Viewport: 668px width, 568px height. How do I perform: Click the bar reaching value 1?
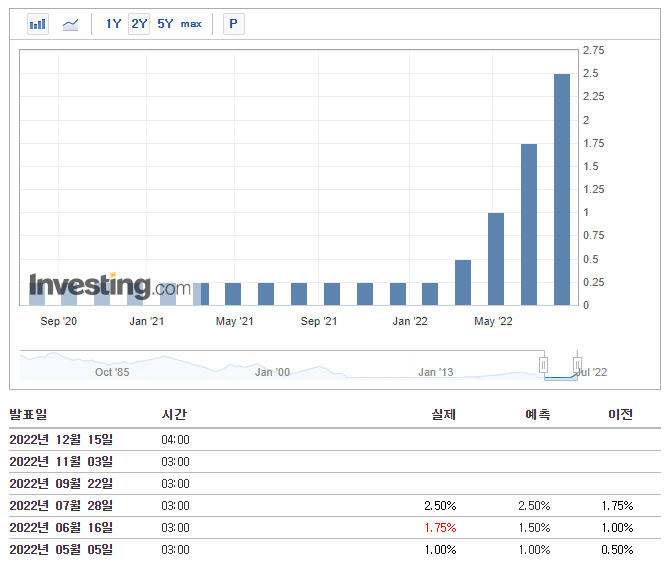click(x=496, y=259)
